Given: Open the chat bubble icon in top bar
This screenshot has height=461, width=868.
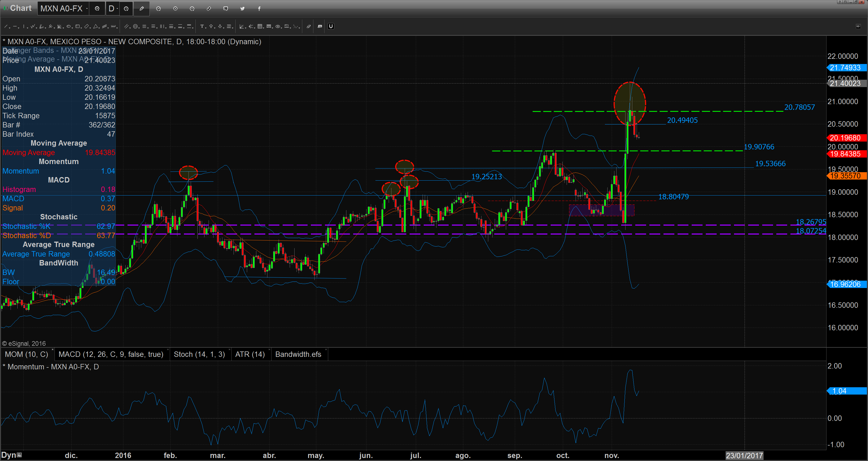Looking at the screenshot, I should [226, 8].
